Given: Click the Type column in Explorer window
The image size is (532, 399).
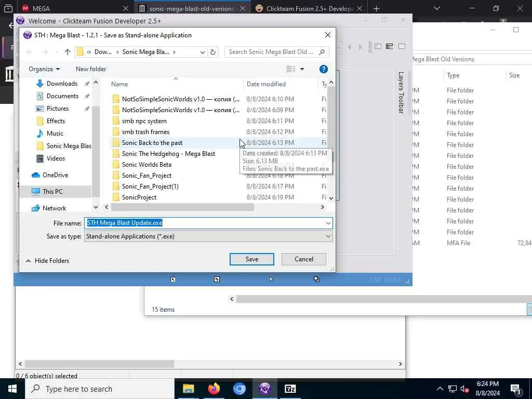Looking at the screenshot, I should tap(453, 75).
